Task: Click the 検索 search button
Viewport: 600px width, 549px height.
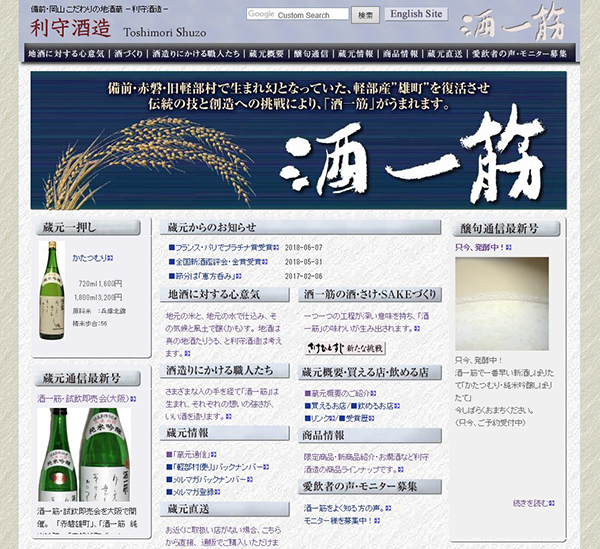Action: [365, 15]
